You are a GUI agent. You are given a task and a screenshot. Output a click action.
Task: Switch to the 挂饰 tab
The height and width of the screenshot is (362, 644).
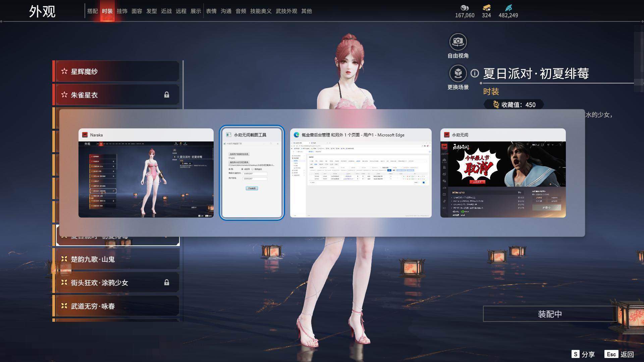122,11
